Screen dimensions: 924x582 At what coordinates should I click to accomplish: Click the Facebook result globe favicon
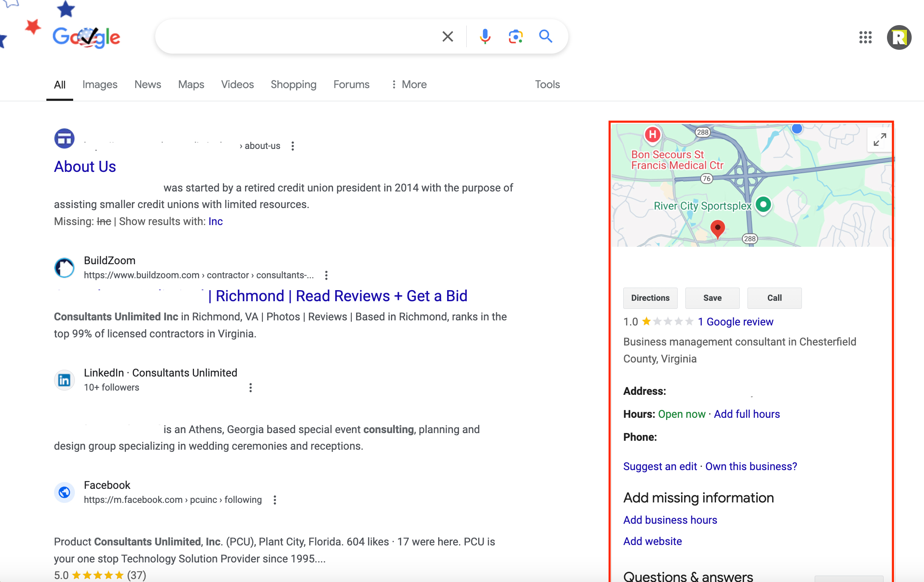(x=64, y=492)
